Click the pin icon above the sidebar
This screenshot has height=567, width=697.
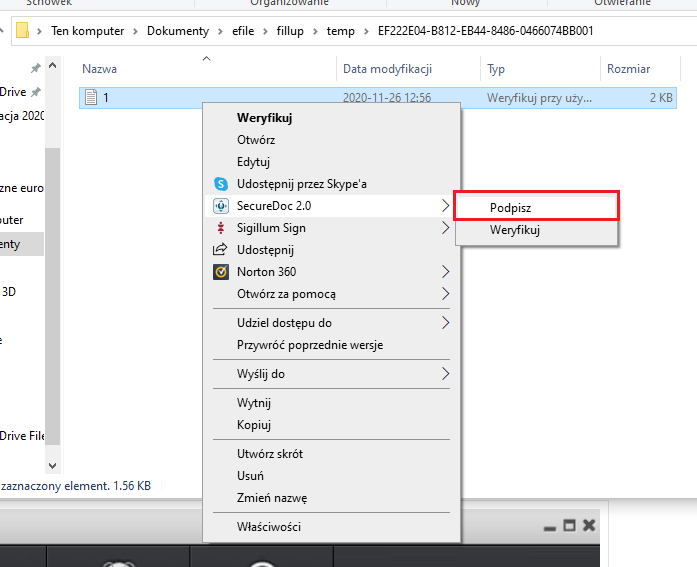(x=36, y=68)
